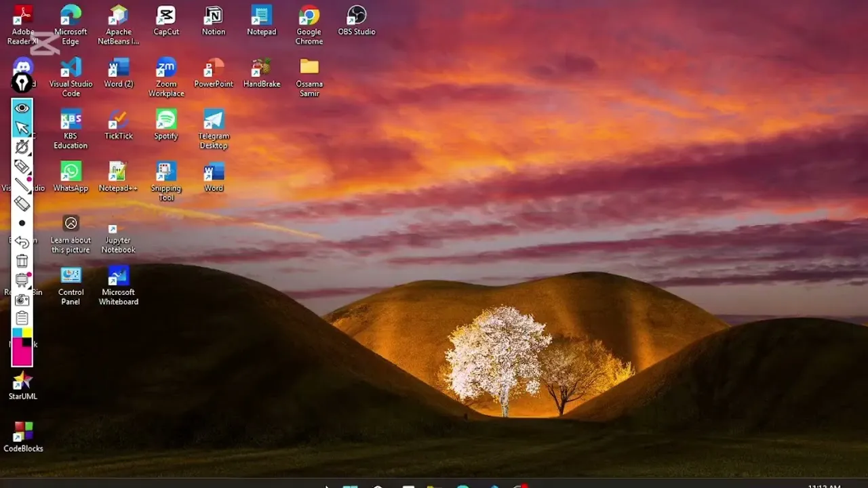Open OBS Studio desktop shortcut
868x488 pixels.
click(357, 20)
